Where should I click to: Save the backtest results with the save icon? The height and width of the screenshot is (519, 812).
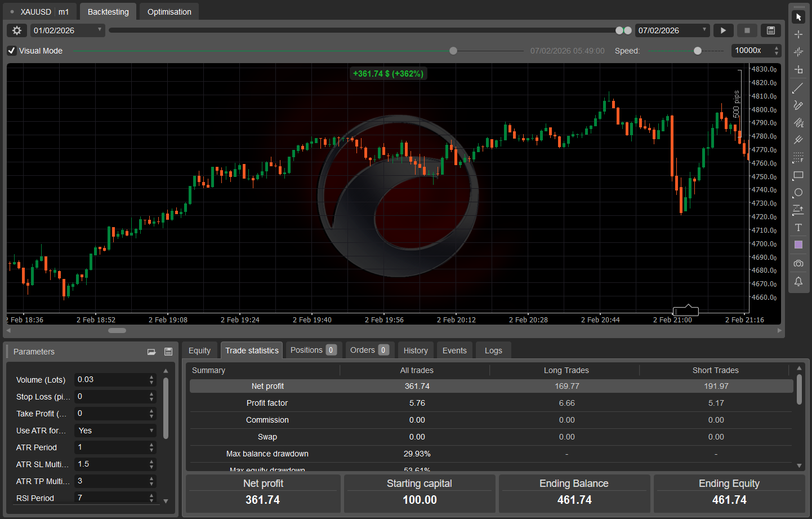tap(771, 30)
